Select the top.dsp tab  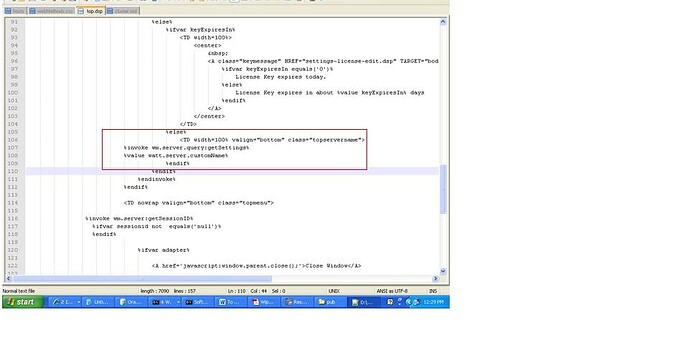[x=91, y=11]
